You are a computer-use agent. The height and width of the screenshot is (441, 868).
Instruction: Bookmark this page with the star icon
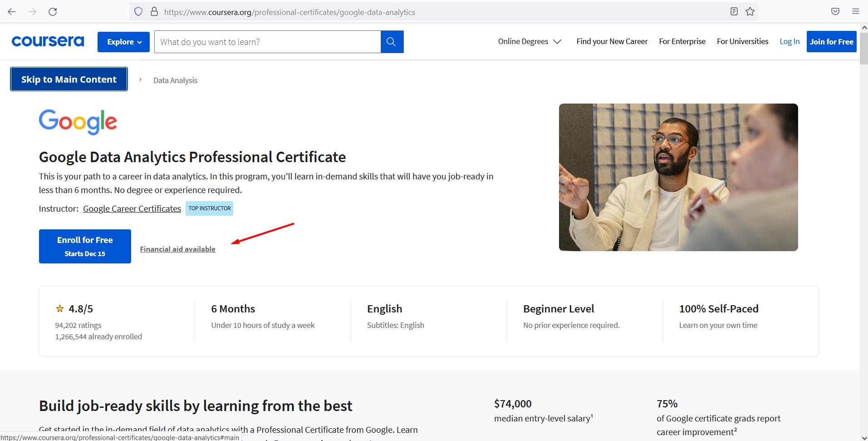click(x=750, y=11)
